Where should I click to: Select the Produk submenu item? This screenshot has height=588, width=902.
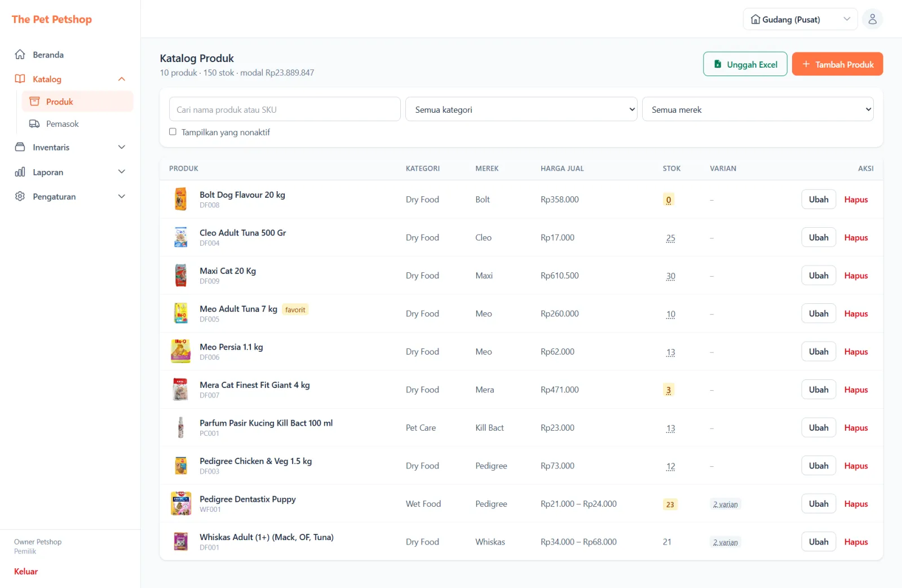pyautogui.click(x=77, y=101)
